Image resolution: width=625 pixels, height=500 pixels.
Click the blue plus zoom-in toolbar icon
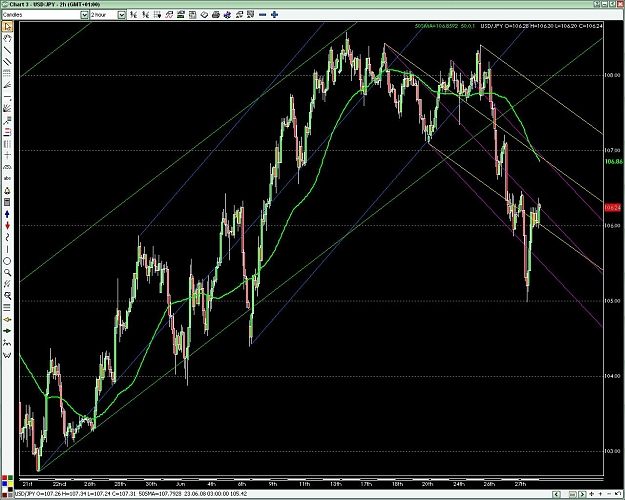pyautogui.click(x=274, y=15)
